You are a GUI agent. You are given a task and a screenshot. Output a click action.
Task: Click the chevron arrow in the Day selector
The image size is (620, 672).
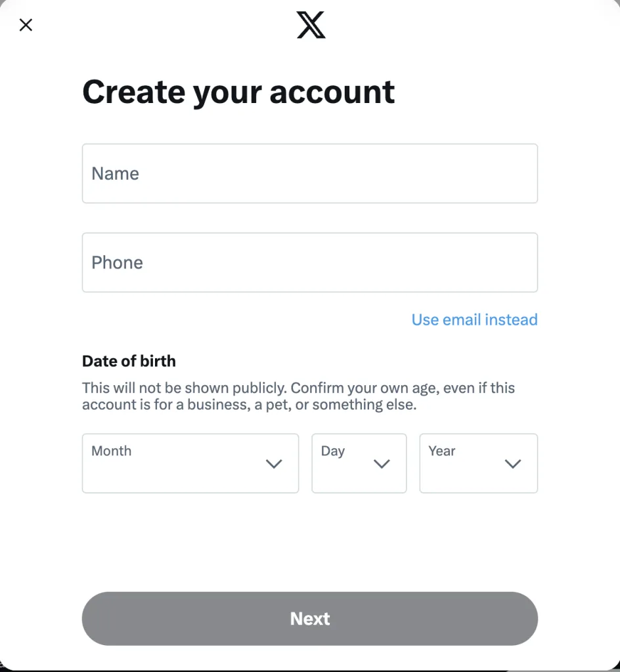coord(382,464)
